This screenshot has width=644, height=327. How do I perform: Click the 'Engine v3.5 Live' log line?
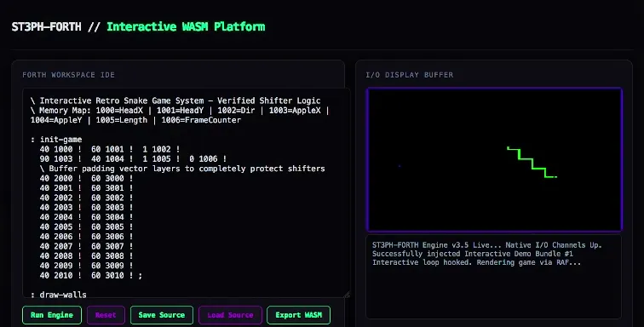(x=487, y=245)
